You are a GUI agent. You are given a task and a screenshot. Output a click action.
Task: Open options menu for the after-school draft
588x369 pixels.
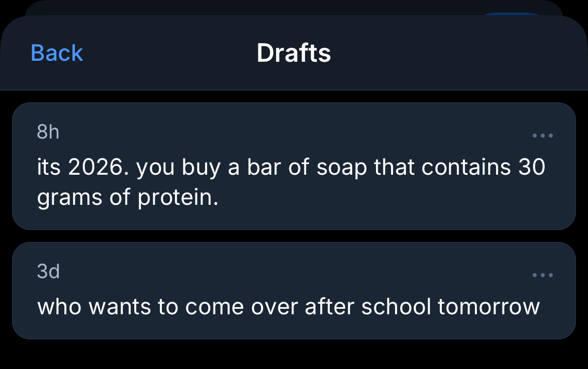(543, 275)
